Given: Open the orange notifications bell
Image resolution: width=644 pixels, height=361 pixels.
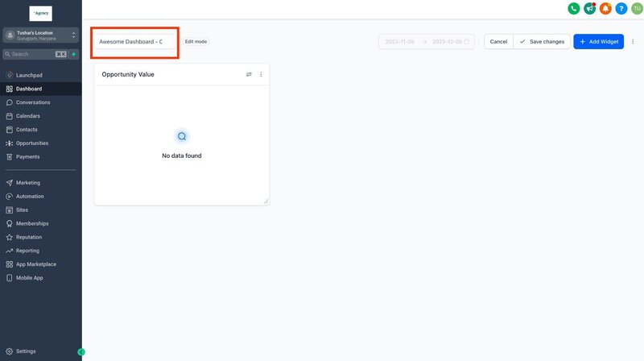Looking at the screenshot, I should coord(605,8).
